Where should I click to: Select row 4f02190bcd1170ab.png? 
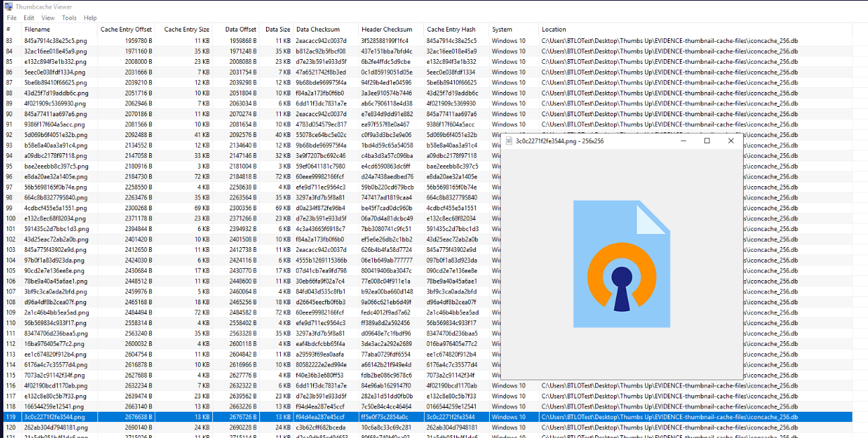click(427, 386)
